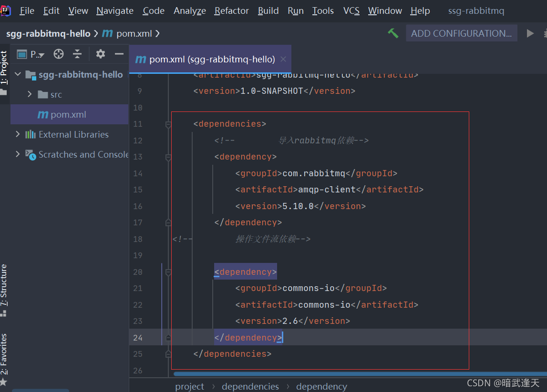Select pom.xml in the project tree
Screen dimensions: 547x392
point(70,114)
